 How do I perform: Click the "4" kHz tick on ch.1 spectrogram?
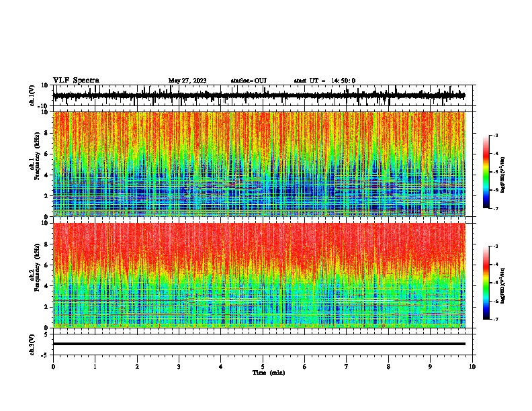pyautogui.click(x=46, y=175)
